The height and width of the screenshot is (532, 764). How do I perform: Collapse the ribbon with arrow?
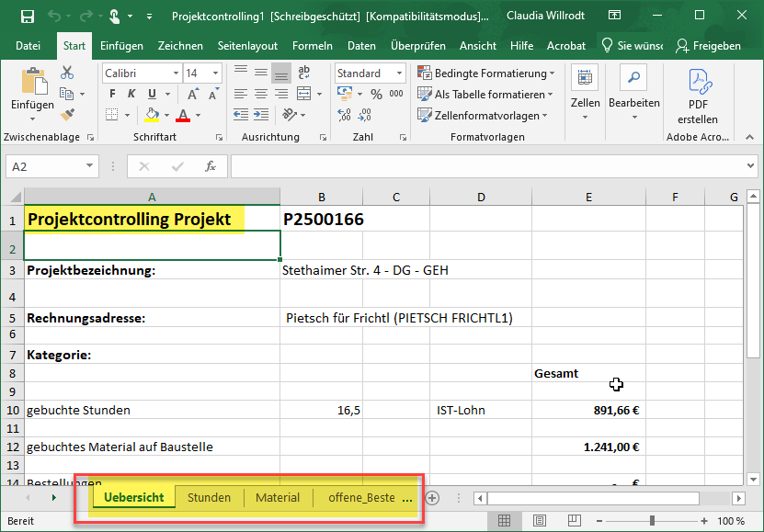point(749,137)
